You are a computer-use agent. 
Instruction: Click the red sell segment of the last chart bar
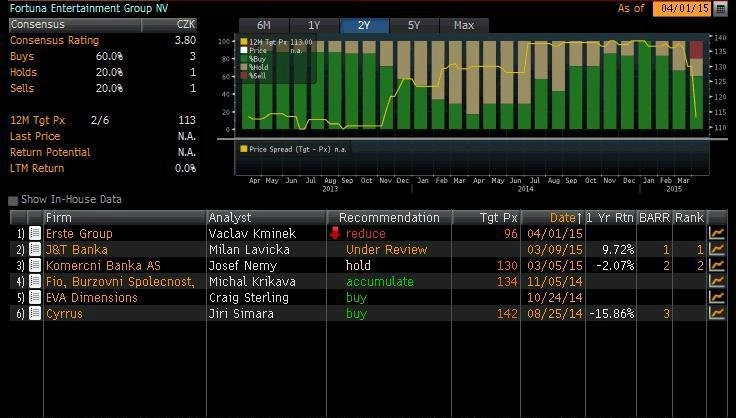(696, 50)
